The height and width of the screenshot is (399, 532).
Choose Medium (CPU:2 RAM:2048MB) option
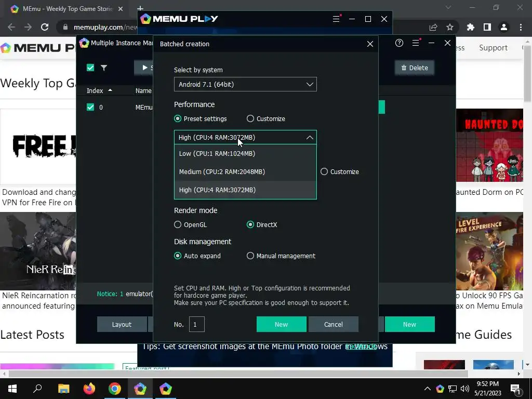[245, 171]
